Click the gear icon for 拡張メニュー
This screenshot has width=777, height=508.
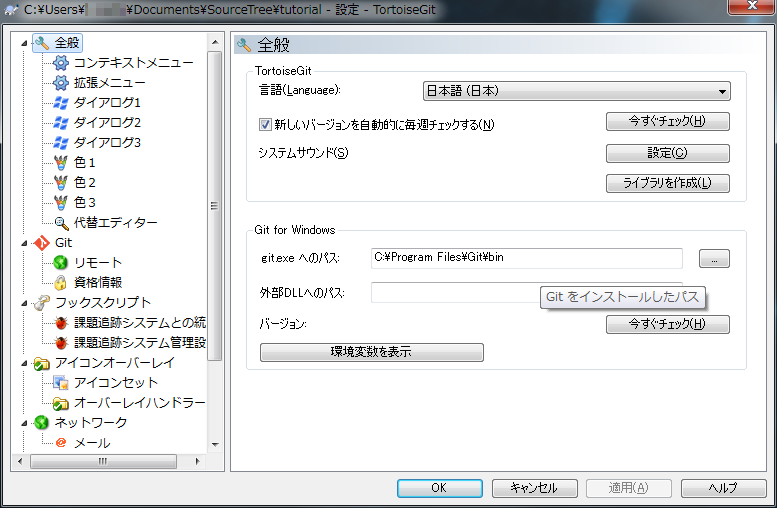click(x=60, y=83)
